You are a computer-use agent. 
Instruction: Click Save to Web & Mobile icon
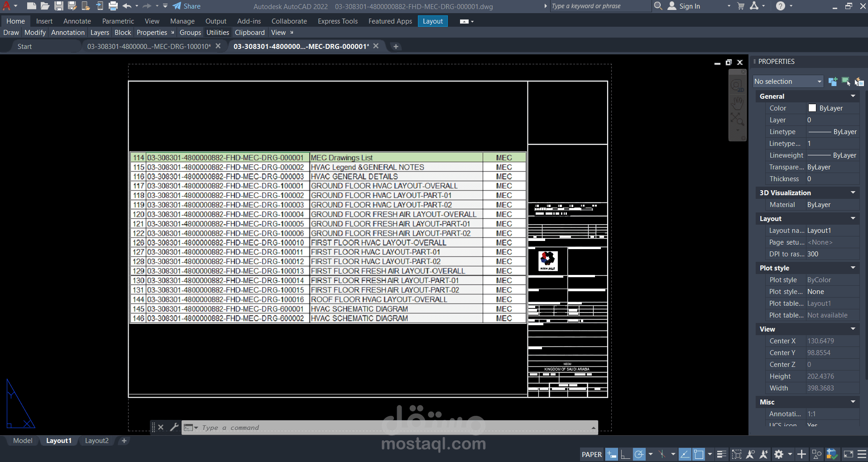(x=100, y=6)
